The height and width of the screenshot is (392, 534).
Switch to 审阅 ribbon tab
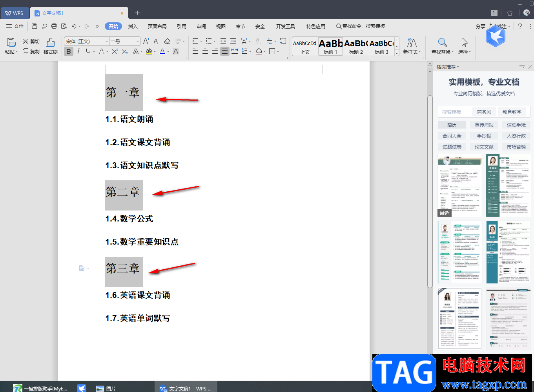coord(201,26)
